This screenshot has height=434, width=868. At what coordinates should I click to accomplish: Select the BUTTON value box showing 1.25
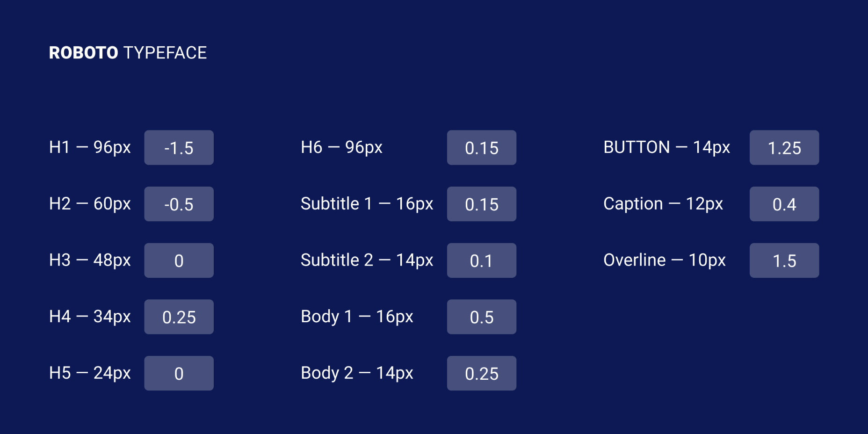784,148
